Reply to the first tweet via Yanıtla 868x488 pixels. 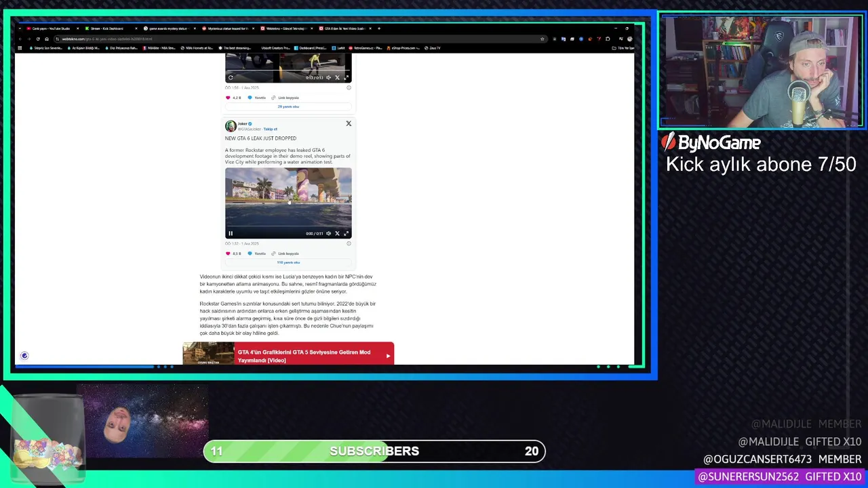click(x=257, y=98)
